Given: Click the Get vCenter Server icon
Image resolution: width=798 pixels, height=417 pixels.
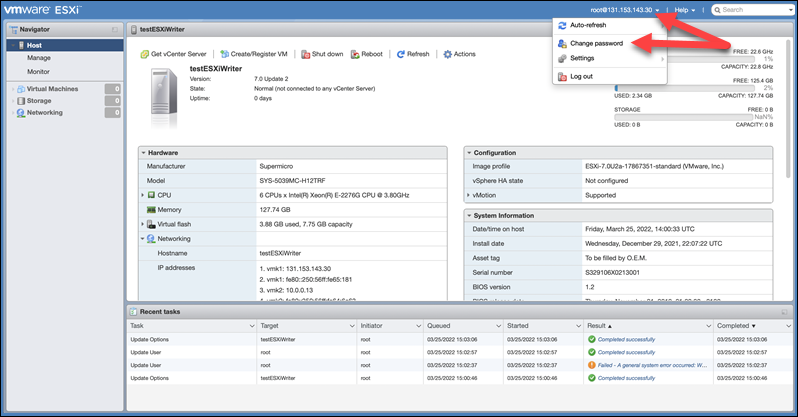Looking at the screenshot, I should (x=145, y=54).
